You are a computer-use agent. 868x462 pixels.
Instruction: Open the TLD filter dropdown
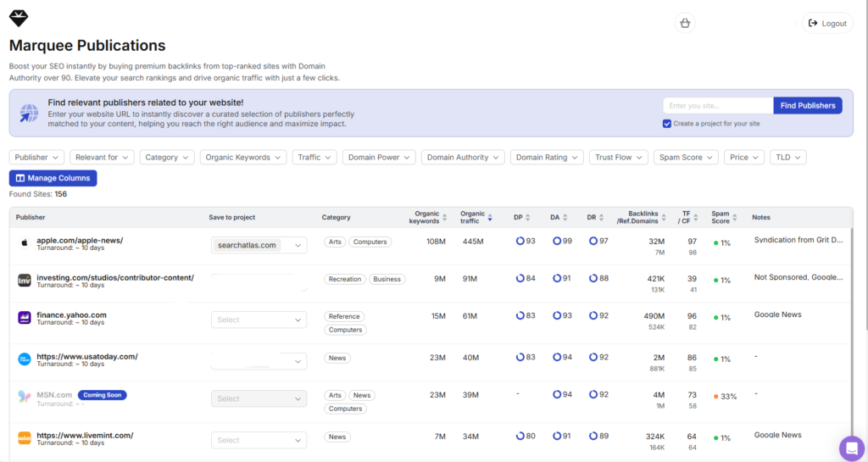click(x=787, y=157)
